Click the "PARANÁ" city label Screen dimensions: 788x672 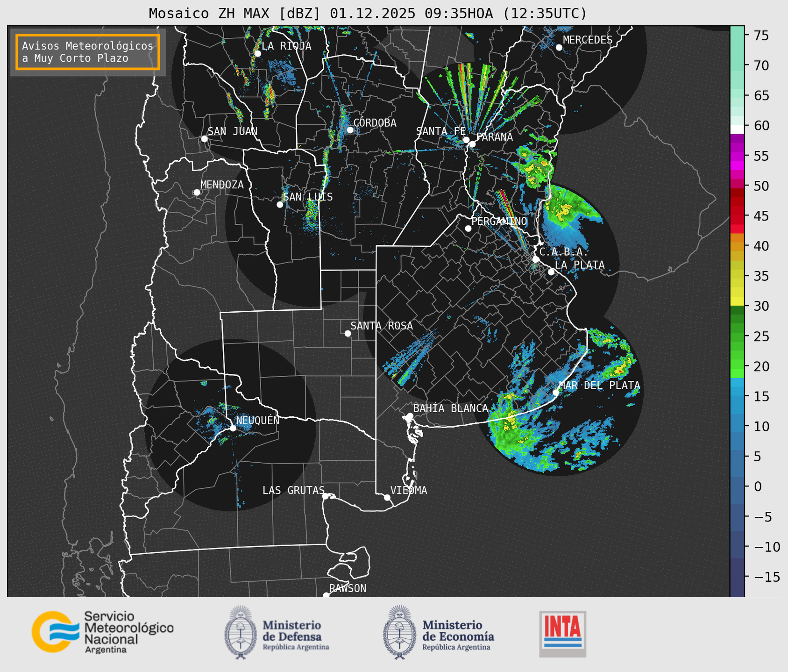[x=494, y=137]
